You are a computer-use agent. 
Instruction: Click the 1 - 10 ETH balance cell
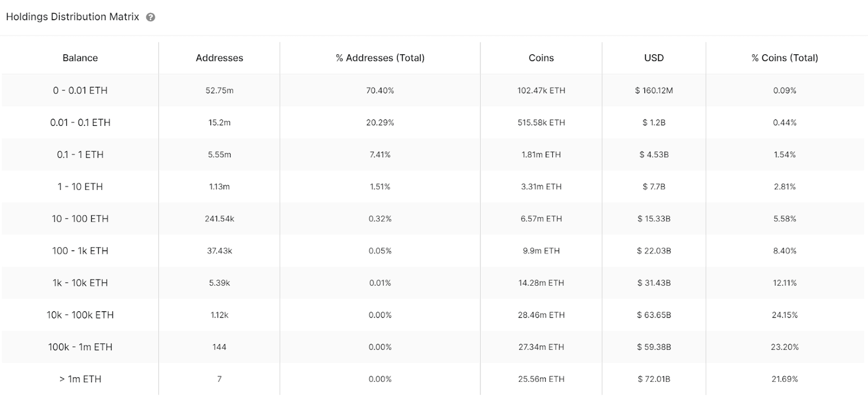click(x=80, y=186)
